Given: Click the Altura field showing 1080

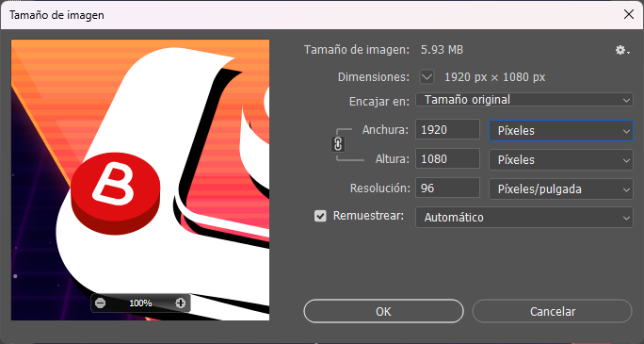Looking at the screenshot, I should click(x=447, y=158).
